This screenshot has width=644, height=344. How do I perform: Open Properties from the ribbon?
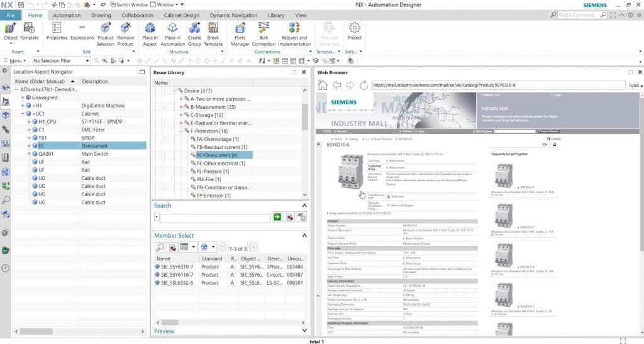click(x=57, y=28)
